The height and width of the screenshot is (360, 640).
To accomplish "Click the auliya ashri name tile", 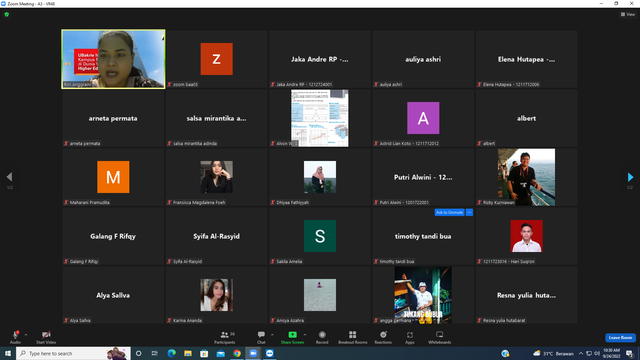I will pos(423,59).
